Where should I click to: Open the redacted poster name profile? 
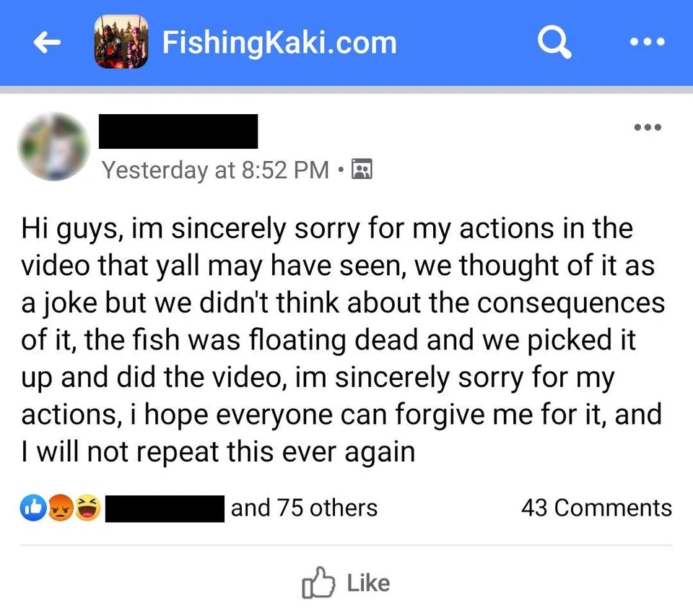(x=177, y=131)
